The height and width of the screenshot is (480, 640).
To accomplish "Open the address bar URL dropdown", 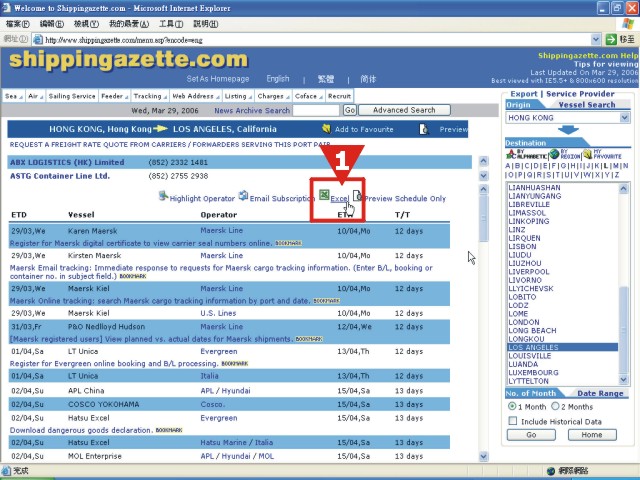I will (596, 40).
